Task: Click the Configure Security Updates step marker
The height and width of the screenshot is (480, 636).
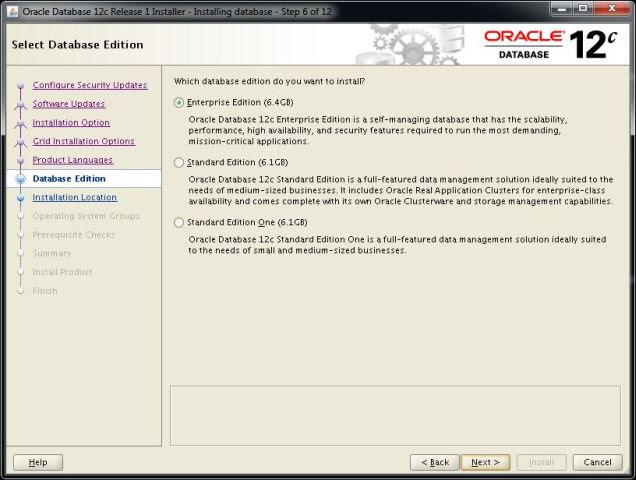Action: 21,86
